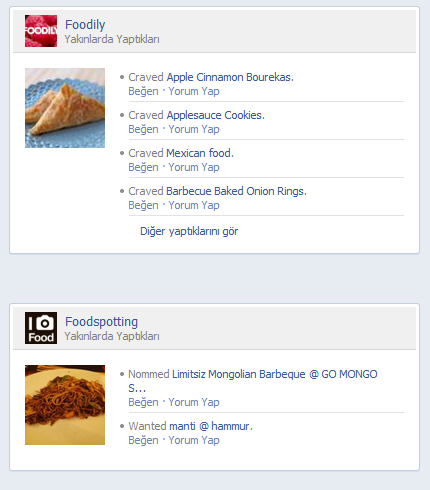Open the Foodspotting camera logo icon

tap(41, 328)
